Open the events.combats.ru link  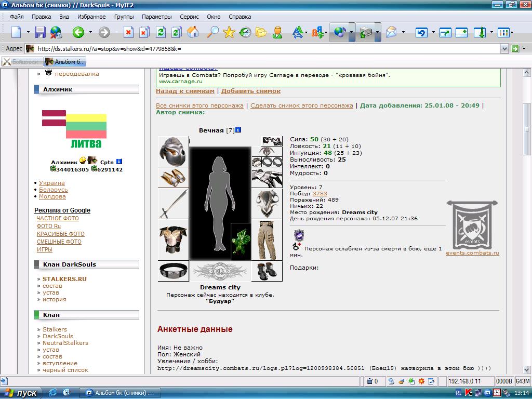472,253
